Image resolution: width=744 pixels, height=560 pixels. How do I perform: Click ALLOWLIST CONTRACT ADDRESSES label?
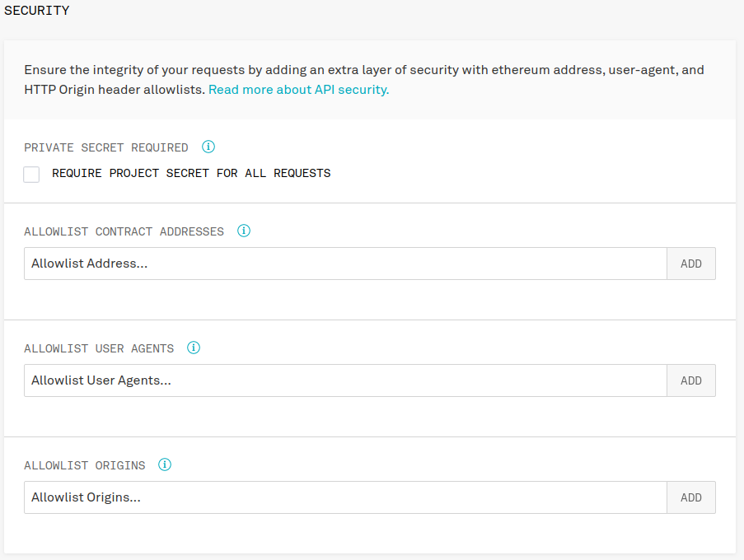click(124, 231)
